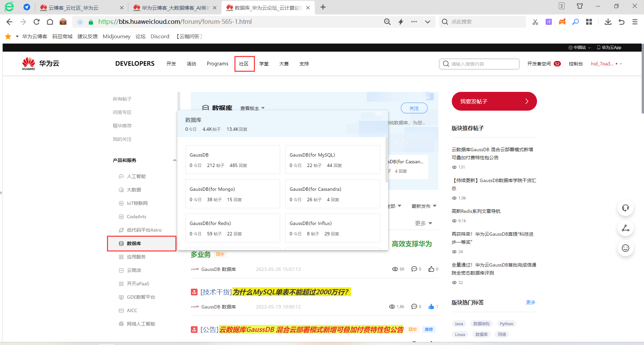644x345 pixels.
Task: Reload the page with refresh icon
Action: [37, 22]
